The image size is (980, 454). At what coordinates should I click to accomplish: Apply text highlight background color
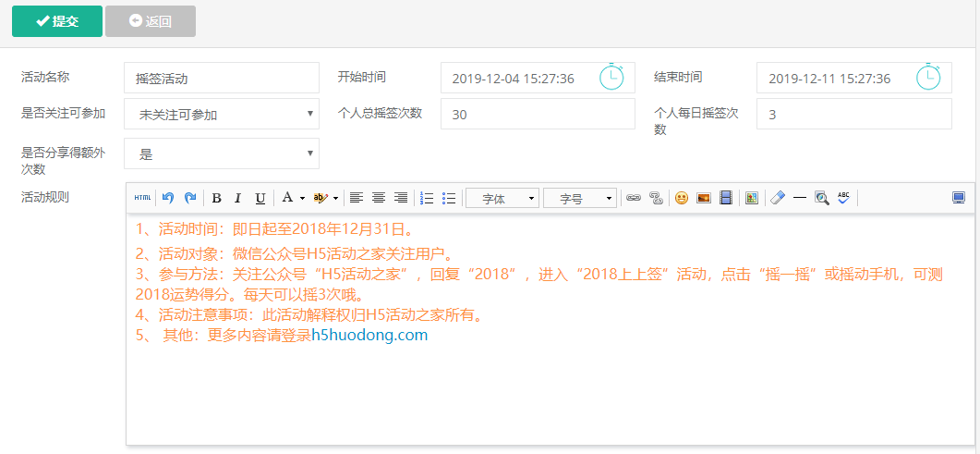321,198
